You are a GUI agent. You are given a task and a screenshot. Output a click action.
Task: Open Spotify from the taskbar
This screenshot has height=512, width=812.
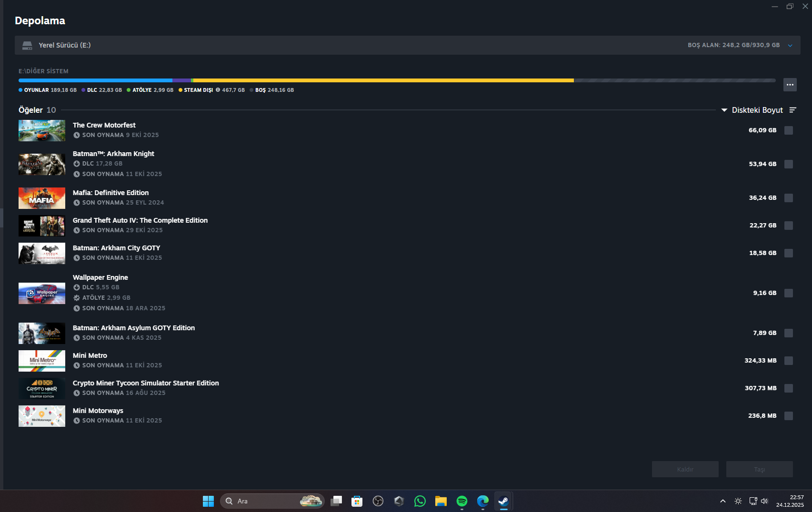click(462, 501)
